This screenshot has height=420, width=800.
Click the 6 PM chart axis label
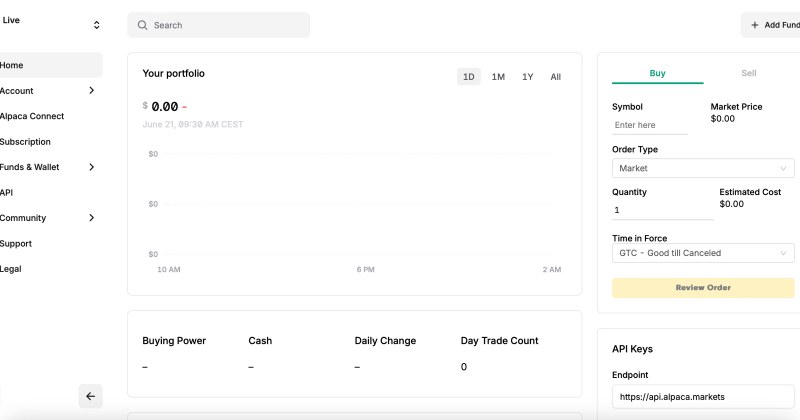[365, 269]
